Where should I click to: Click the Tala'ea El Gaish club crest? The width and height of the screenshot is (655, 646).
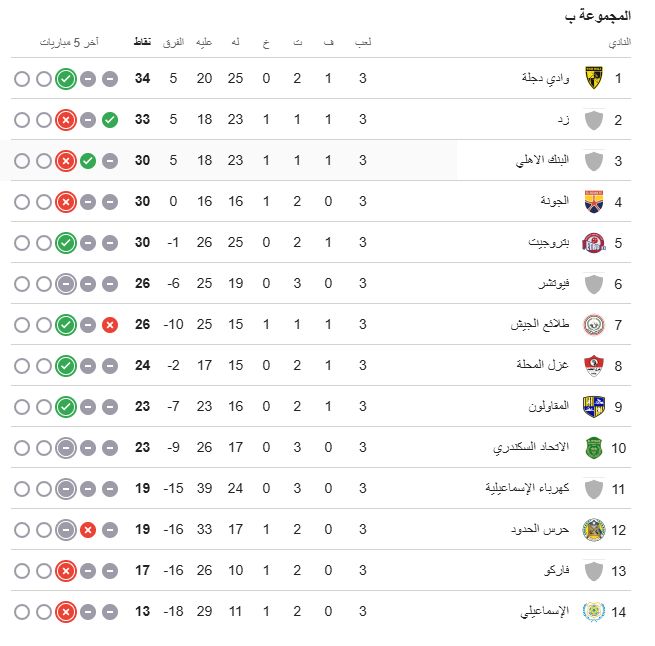pos(594,324)
